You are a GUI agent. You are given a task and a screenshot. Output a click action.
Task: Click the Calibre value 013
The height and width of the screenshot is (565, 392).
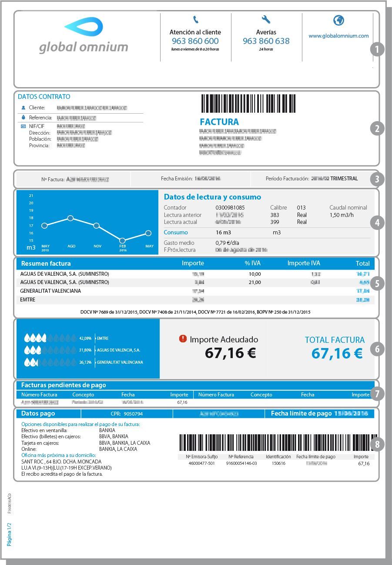302,208
